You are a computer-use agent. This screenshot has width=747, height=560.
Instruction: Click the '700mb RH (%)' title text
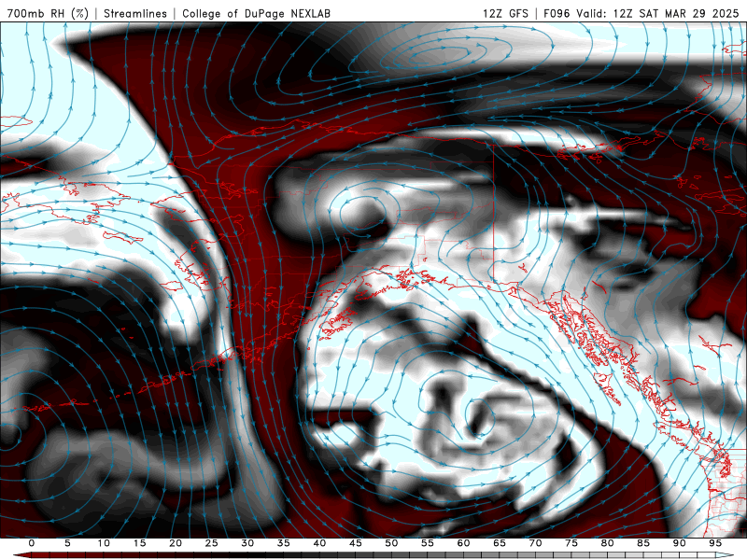pyautogui.click(x=48, y=13)
